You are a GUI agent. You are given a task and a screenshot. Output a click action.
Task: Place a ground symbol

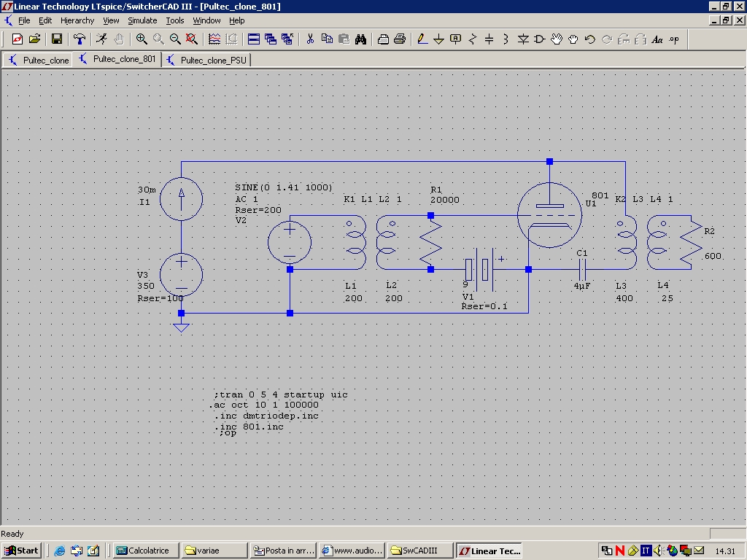coord(438,39)
